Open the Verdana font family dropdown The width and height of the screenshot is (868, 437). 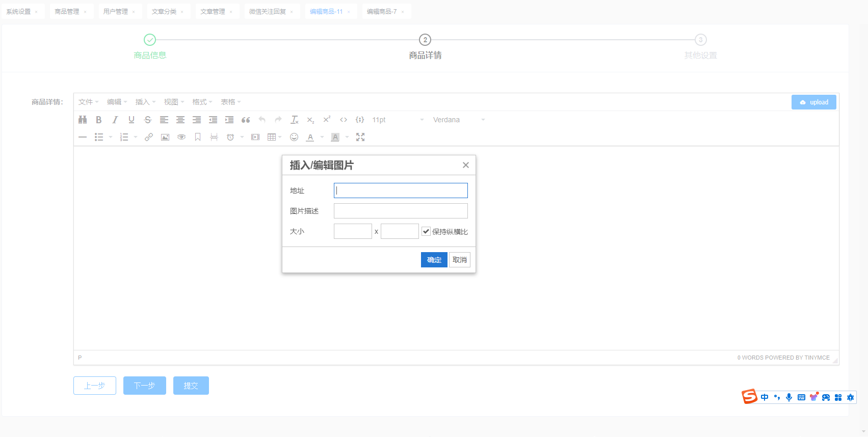click(x=459, y=120)
